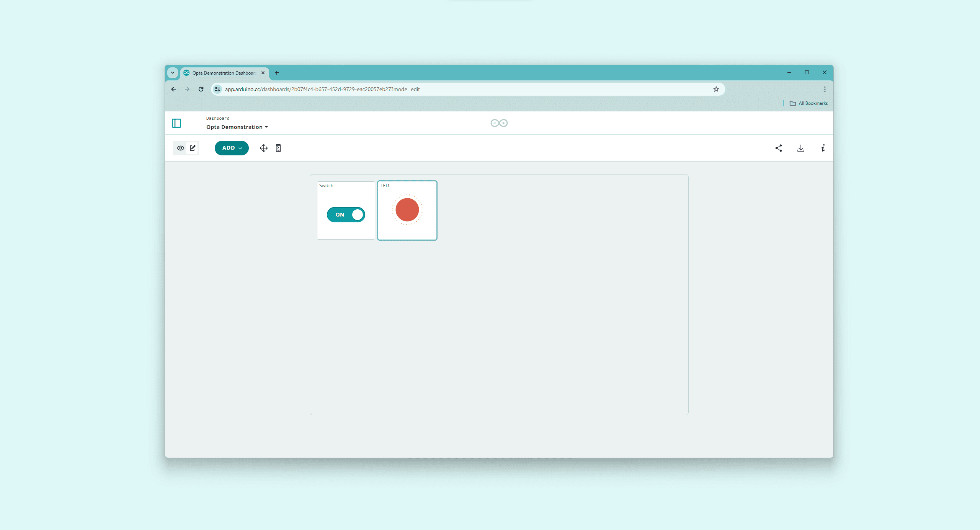The height and width of the screenshot is (530, 980).
Task: Bookmark this page with star icon
Action: tap(716, 89)
